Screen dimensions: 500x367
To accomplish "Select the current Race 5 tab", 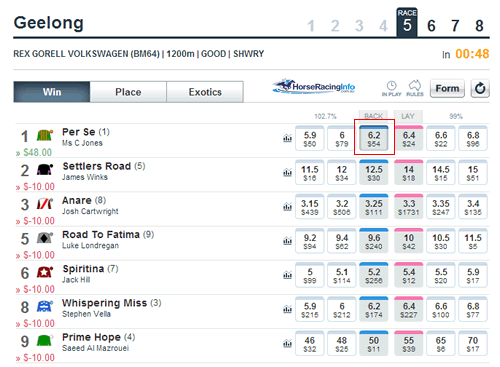I will (x=407, y=22).
